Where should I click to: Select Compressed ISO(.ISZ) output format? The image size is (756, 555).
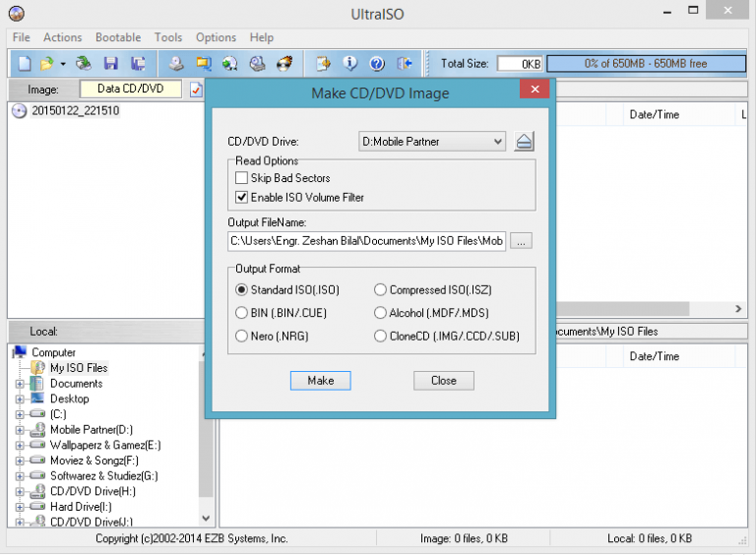[x=380, y=289]
